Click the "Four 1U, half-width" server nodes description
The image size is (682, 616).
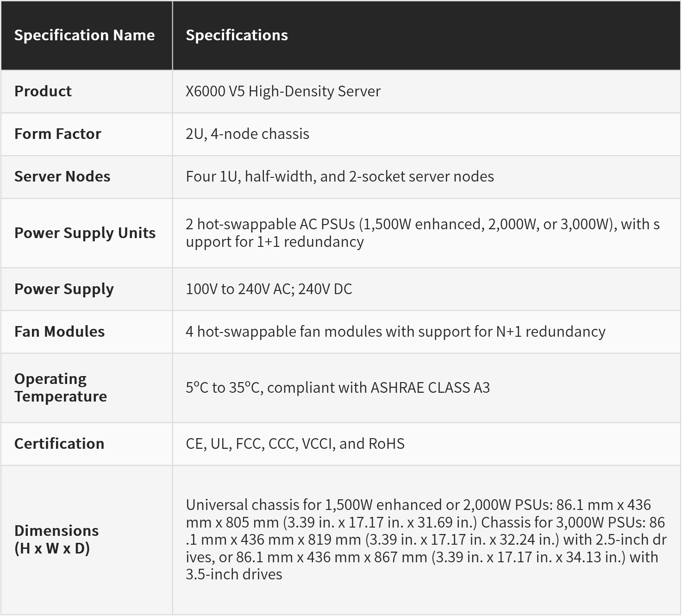(339, 176)
